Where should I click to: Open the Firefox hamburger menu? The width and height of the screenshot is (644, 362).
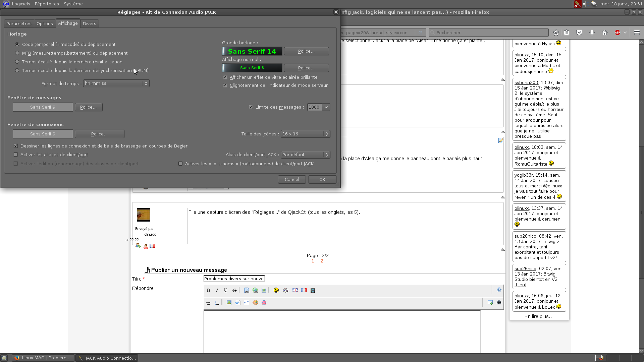[x=637, y=33]
